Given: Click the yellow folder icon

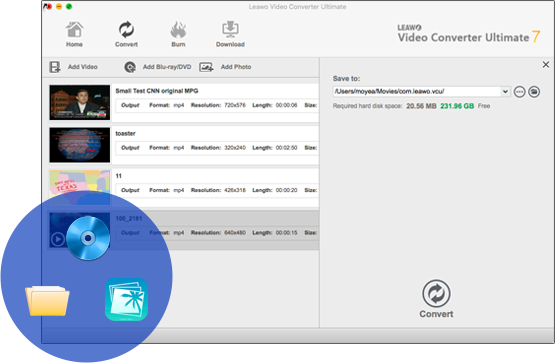Looking at the screenshot, I should [47, 300].
